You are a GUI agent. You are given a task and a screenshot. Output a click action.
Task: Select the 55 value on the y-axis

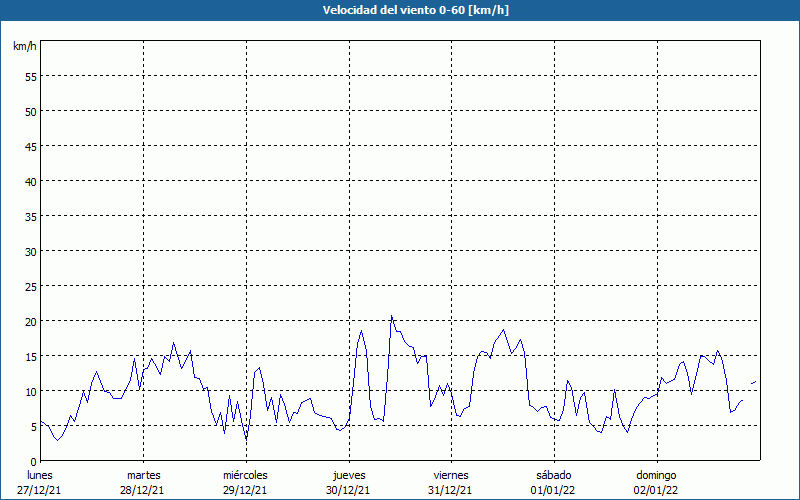coord(31,77)
